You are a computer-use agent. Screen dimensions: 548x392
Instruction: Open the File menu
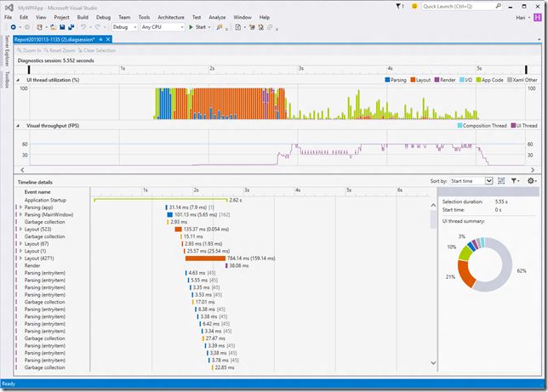tap(8, 17)
